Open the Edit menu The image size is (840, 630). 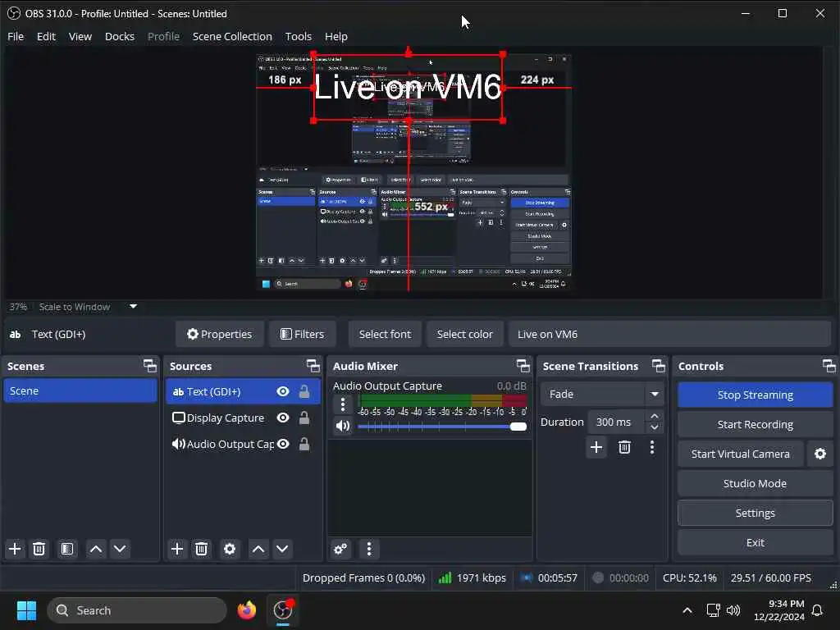click(46, 36)
